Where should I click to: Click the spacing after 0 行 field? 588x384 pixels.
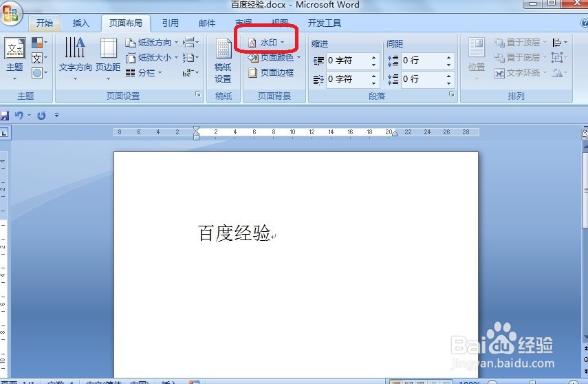coord(423,79)
